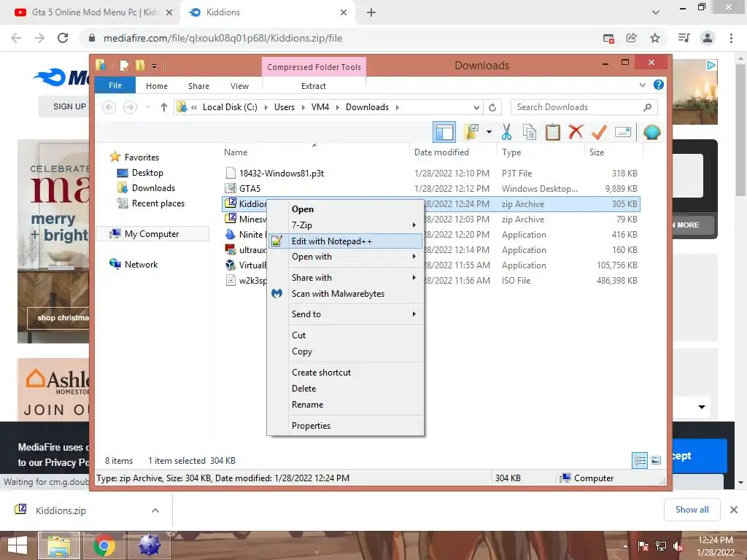747x560 pixels.
Task: Click the orange checkmark toolbar icon
Action: [x=599, y=132]
